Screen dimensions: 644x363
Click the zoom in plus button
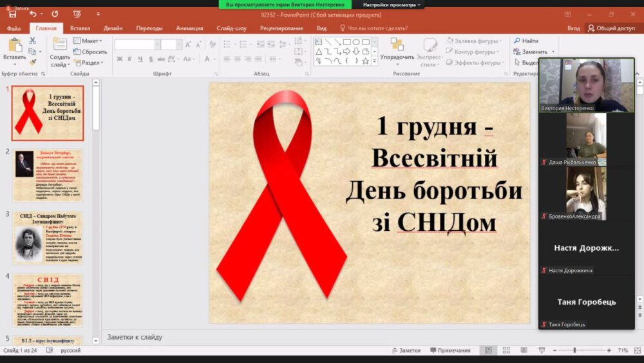609,350
